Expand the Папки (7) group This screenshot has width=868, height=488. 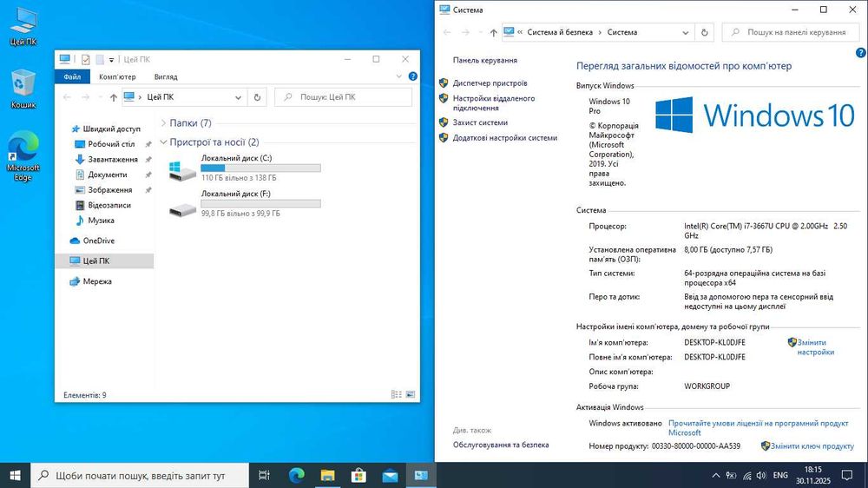tap(163, 123)
